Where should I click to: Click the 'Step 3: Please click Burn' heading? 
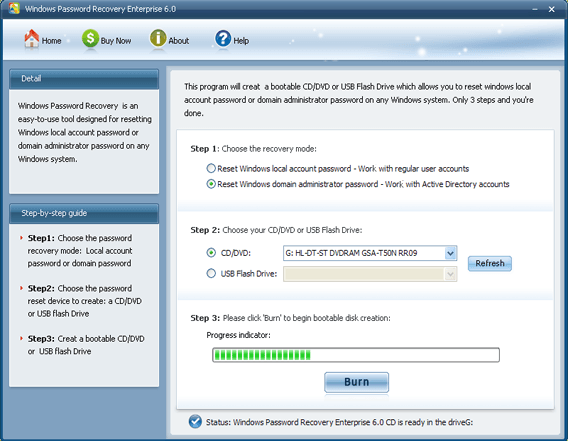pos(291,318)
